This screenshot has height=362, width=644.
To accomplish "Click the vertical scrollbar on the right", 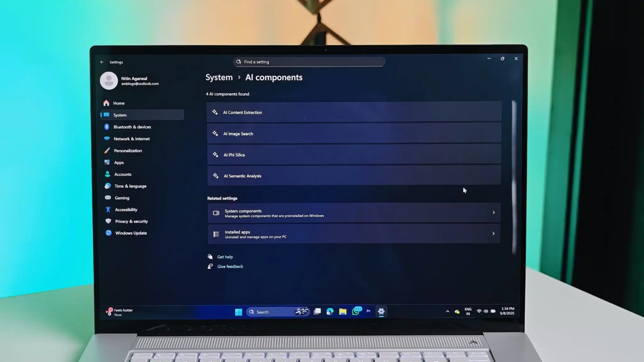I will click(x=514, y=176).
